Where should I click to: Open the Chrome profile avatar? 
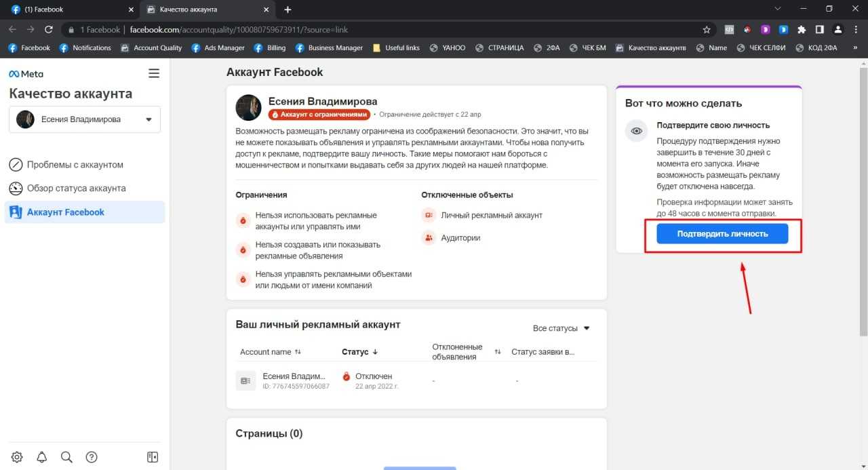pos(838,30)
